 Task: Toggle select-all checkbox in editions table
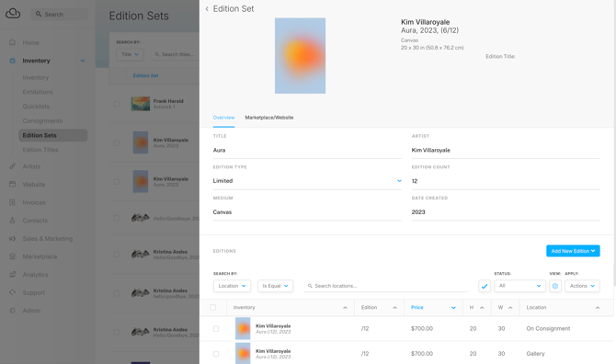213,307
